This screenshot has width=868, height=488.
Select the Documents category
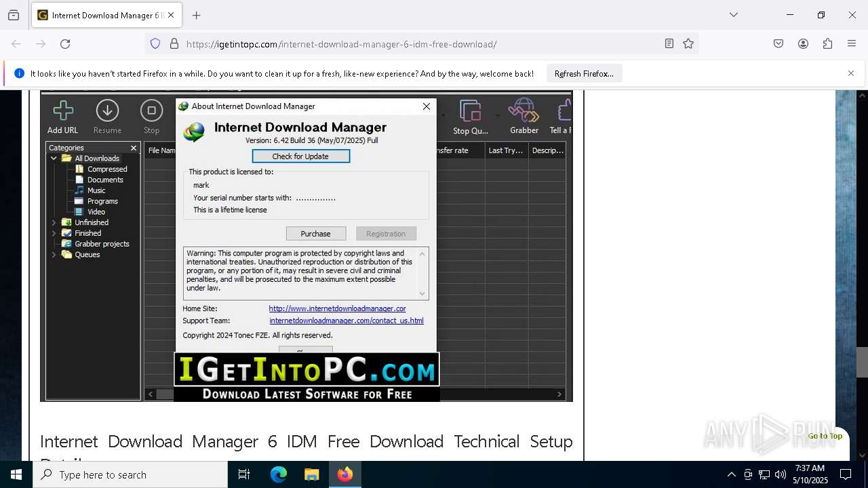[105, 180]
